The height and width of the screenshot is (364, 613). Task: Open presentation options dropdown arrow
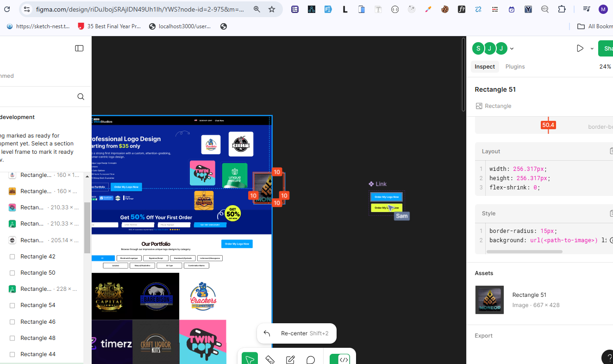592,49
